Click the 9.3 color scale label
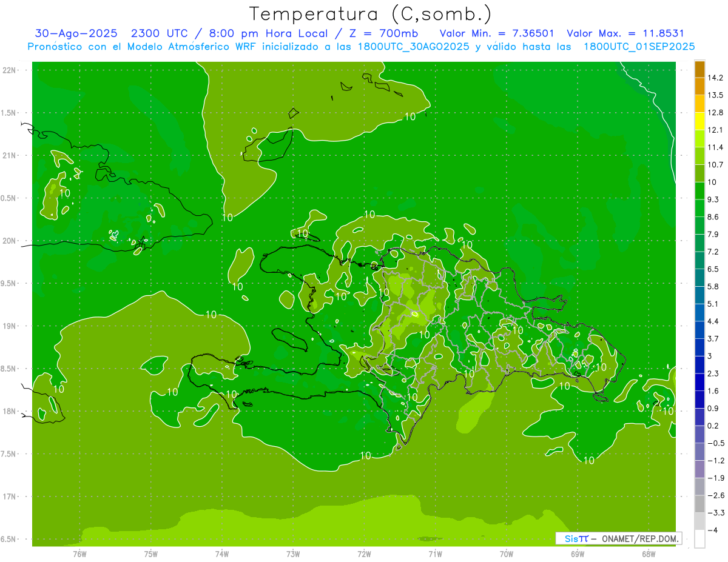The width and height of the screenshot is (728, 562). coord(713,199)
